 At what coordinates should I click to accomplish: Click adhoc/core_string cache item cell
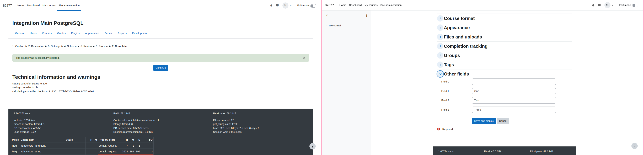(x=42, y=152)
